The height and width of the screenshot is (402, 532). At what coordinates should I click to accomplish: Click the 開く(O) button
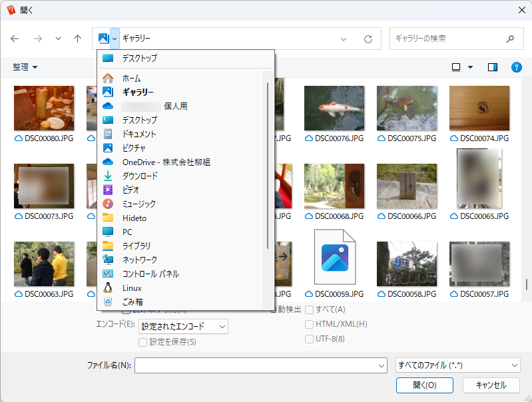(424, 385)
